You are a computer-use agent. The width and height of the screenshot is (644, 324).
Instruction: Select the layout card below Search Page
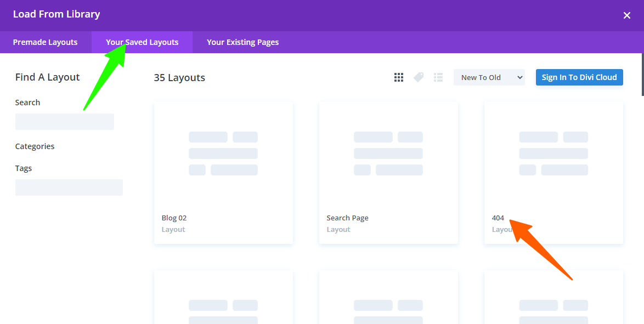tap(388, 299)
